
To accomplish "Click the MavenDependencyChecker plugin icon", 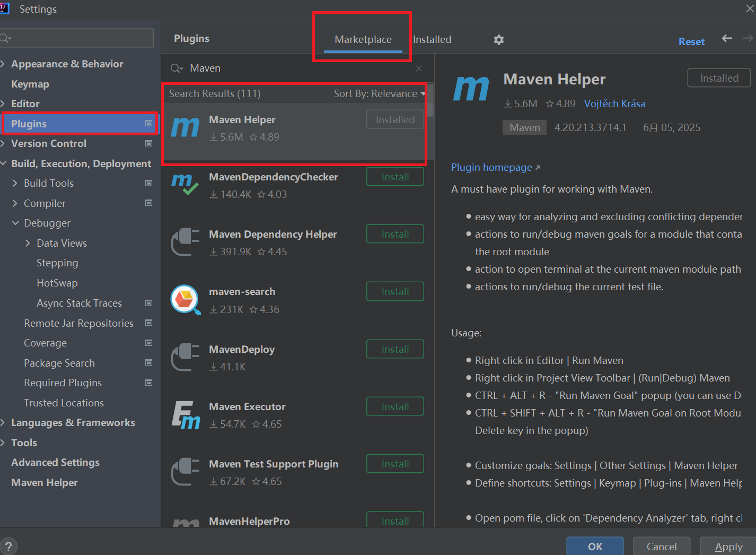I will pos(185,185).
